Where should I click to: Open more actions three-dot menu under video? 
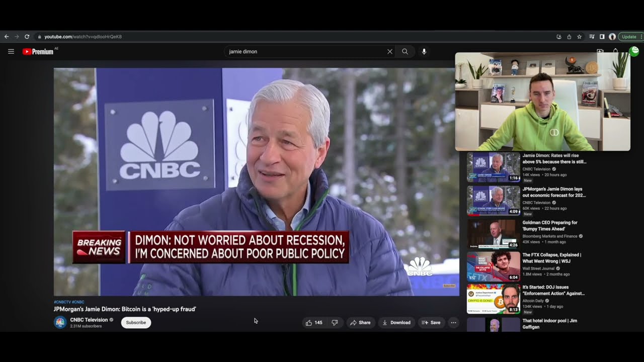453,322
